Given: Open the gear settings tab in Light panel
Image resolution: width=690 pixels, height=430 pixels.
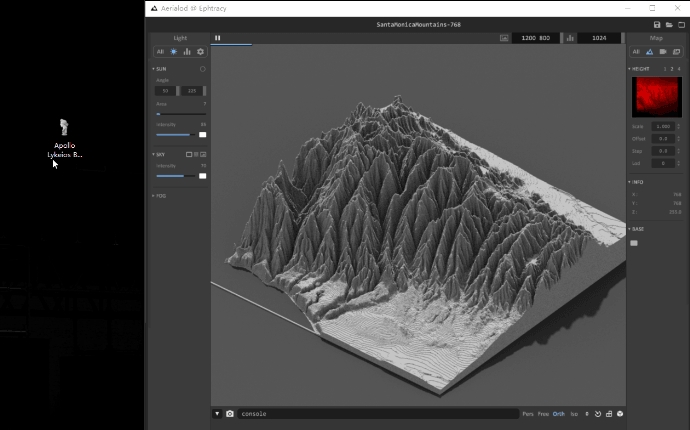Looking at the screenshot, I should [x=200, y=52].
